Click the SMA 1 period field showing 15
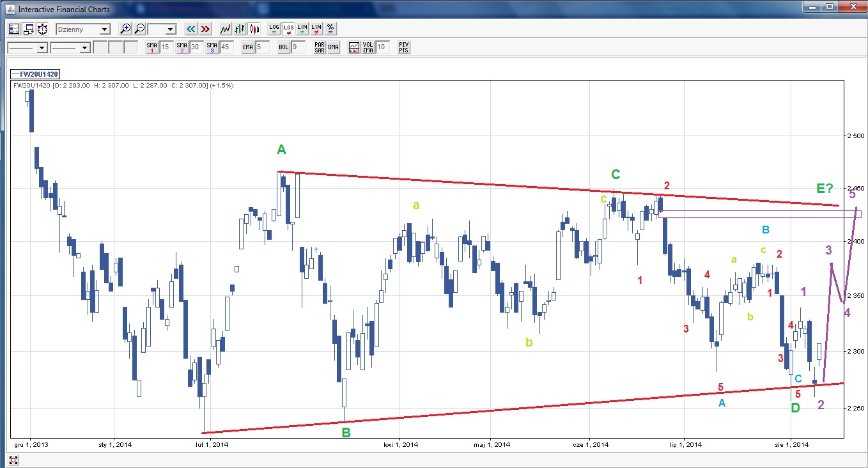 tap(166, 47)
